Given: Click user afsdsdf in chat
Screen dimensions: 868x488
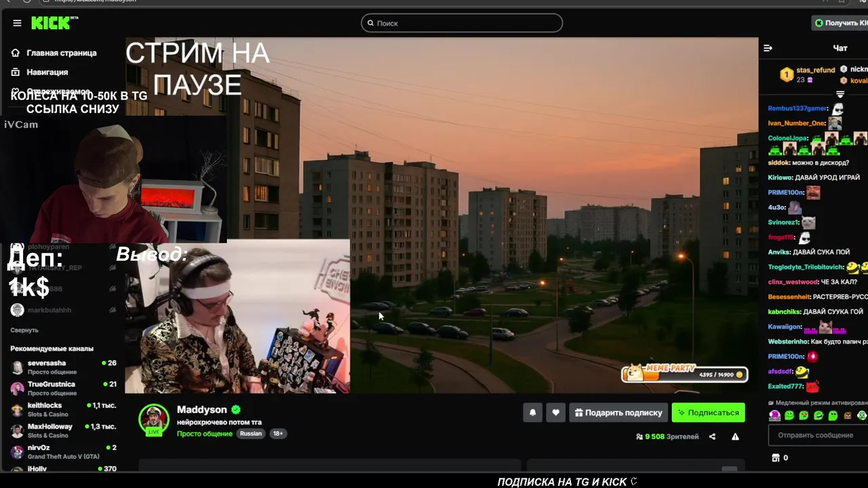Looking at the screenshot, I should (780, 371).
